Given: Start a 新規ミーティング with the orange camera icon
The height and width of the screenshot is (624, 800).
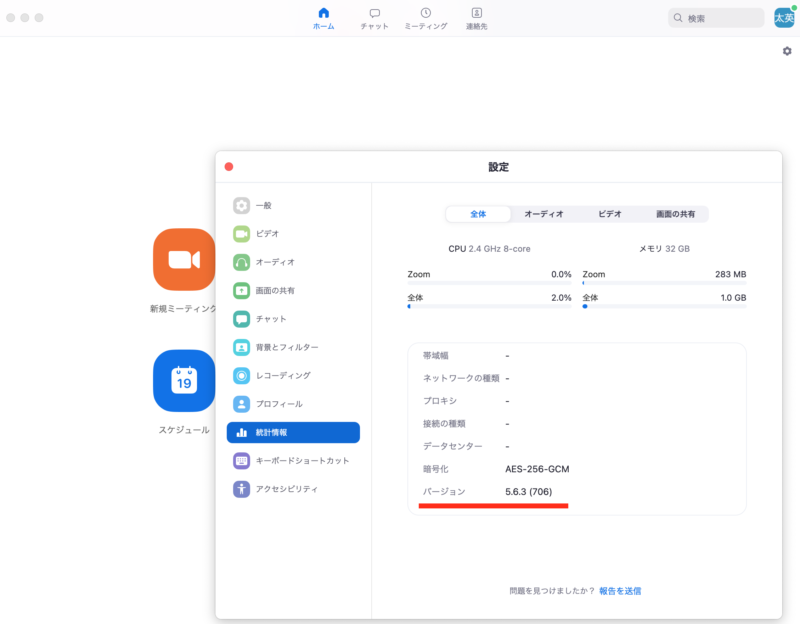Looking at the screenshot, I should (184, 259).
